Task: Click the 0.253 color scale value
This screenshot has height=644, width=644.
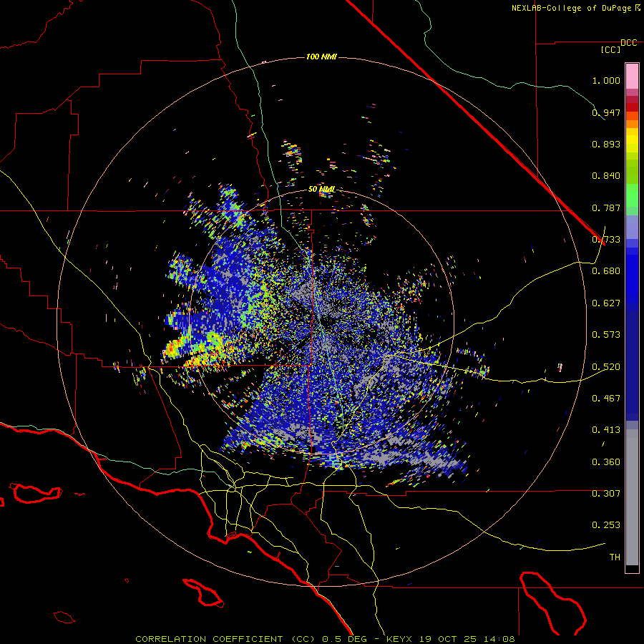Action: [606, 525]
